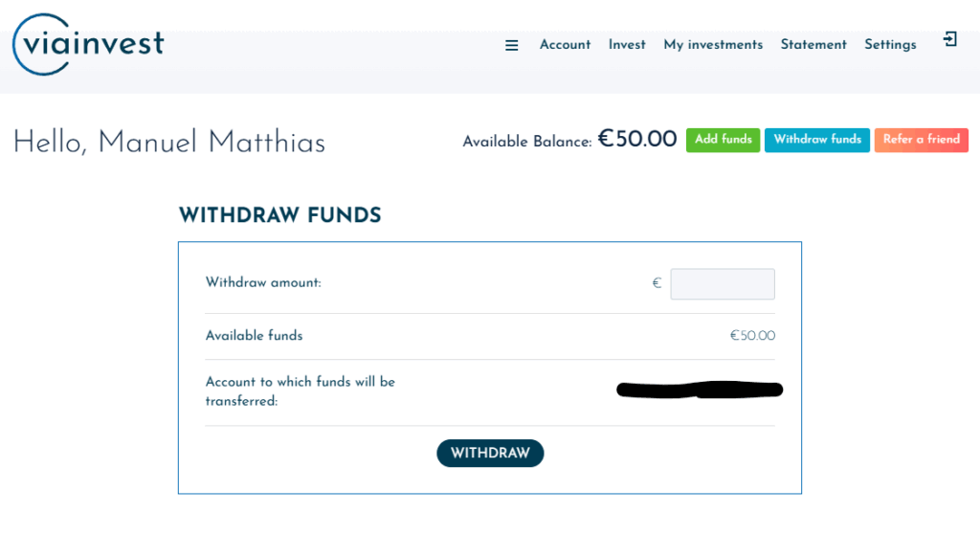Click the large Available Balance €50.00 amount
980x557 pixels.
[637, 140]
